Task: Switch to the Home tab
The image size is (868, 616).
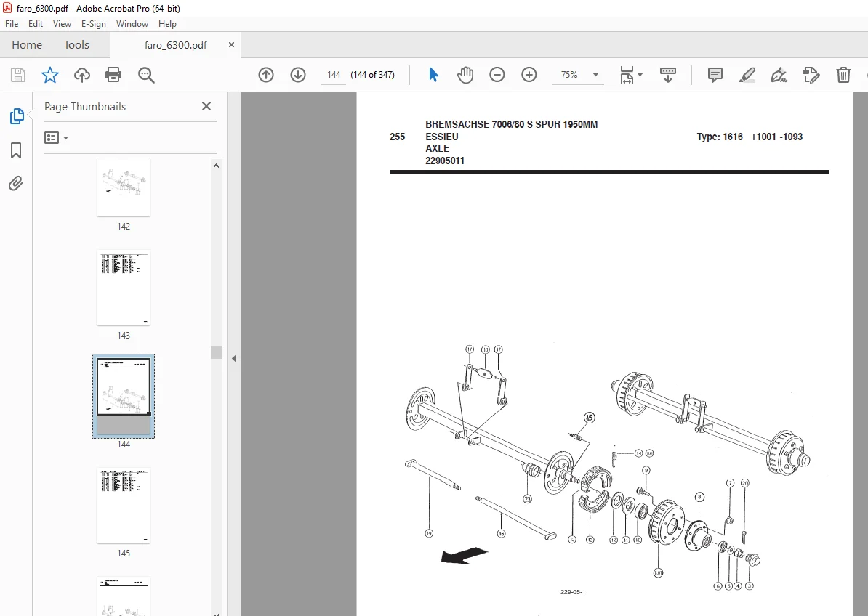Action: (x=27, y=45)
